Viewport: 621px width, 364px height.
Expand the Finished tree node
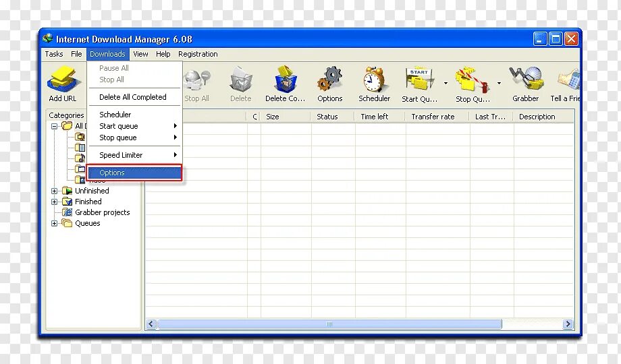[54, 202]
